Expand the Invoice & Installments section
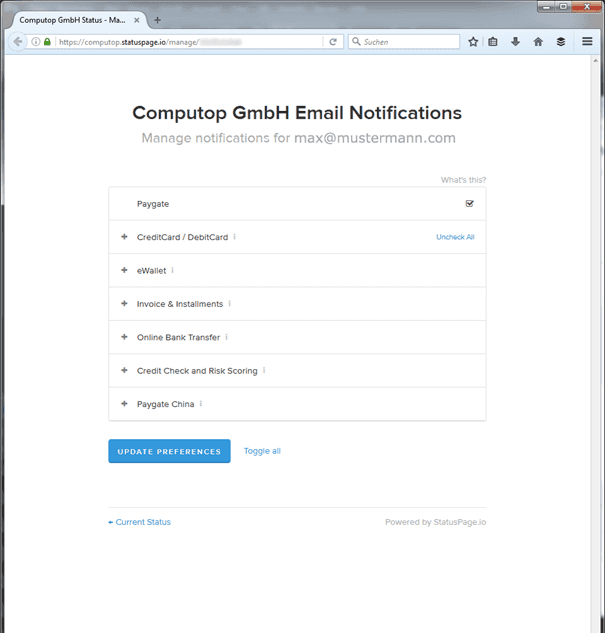The width and height of the screenshot is (605, 633). 124,304
